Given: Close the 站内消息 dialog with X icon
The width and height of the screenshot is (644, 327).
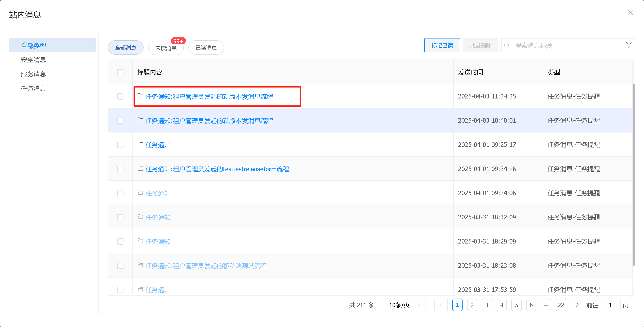Looking at the screenshot, I should pyautogui.click(x=631, y=13).
